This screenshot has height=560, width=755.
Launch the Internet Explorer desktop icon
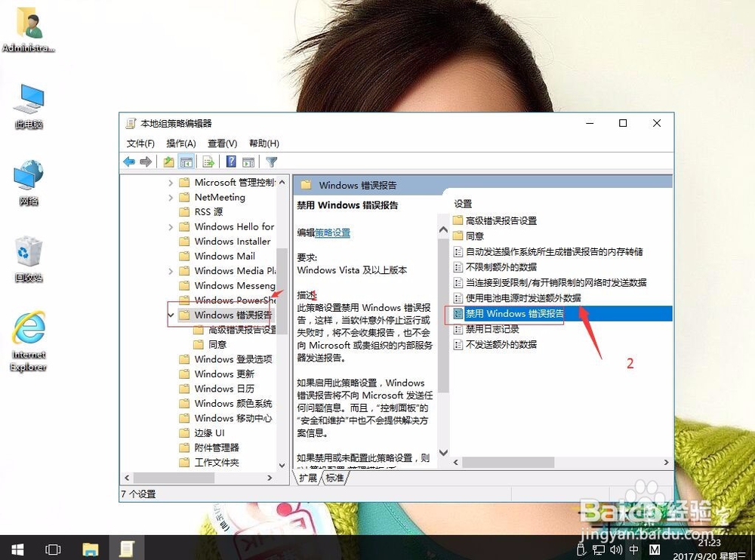(29, 341)
